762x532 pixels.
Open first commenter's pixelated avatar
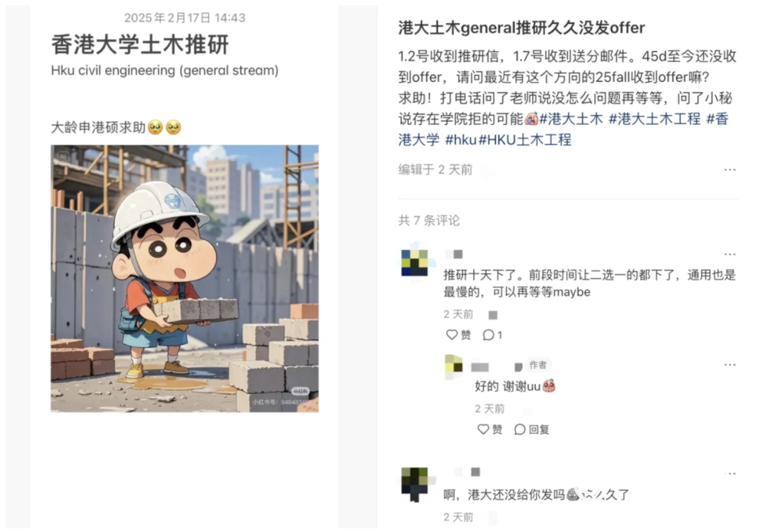point(415,263)
